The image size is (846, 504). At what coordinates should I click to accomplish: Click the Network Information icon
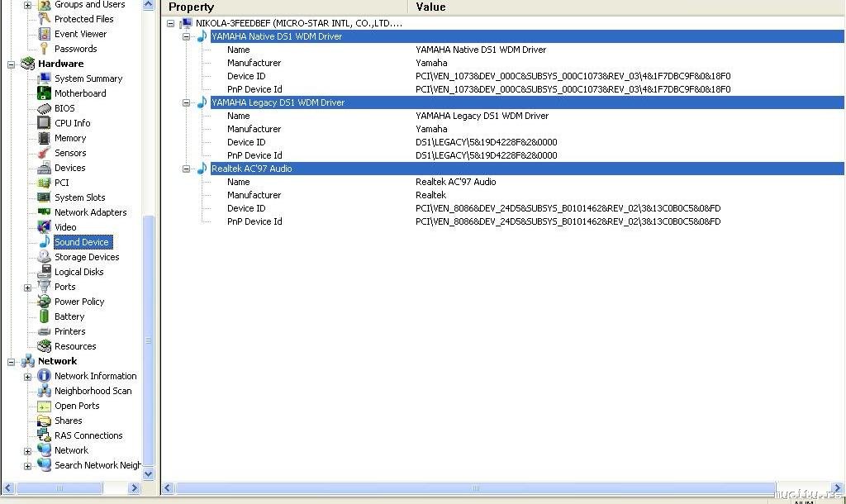[45, 376]
